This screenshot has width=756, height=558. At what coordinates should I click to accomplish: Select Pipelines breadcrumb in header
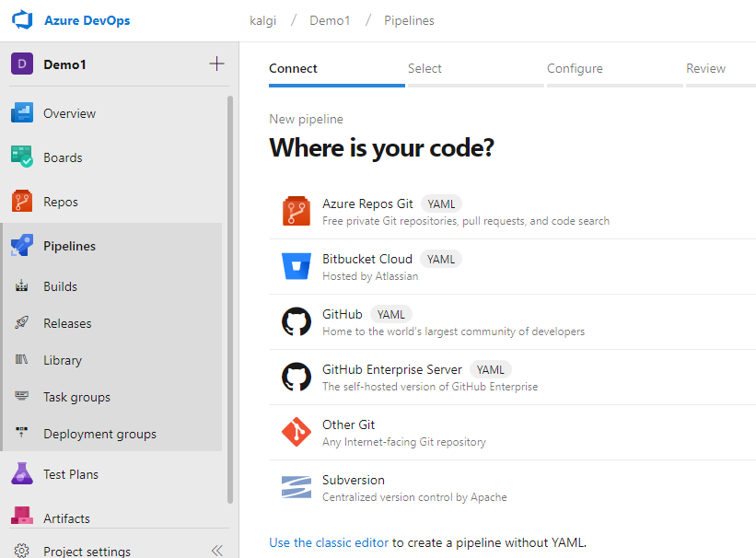point(409,21)
